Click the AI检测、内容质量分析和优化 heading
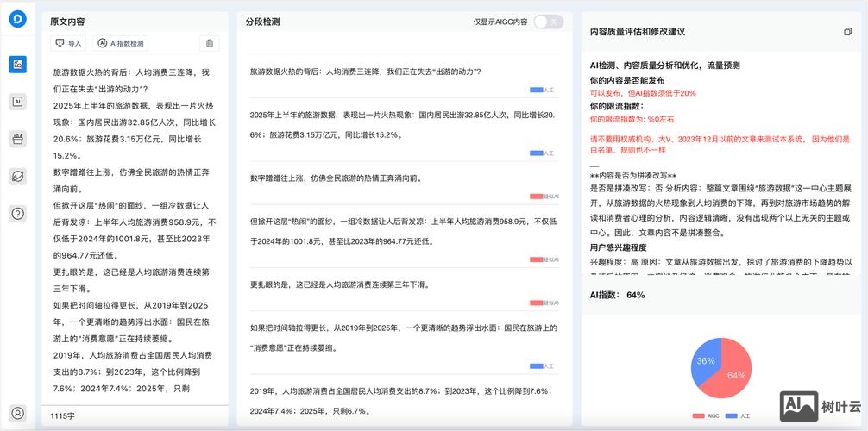Screen dimensions: 868x431 (x=665, y=66)
